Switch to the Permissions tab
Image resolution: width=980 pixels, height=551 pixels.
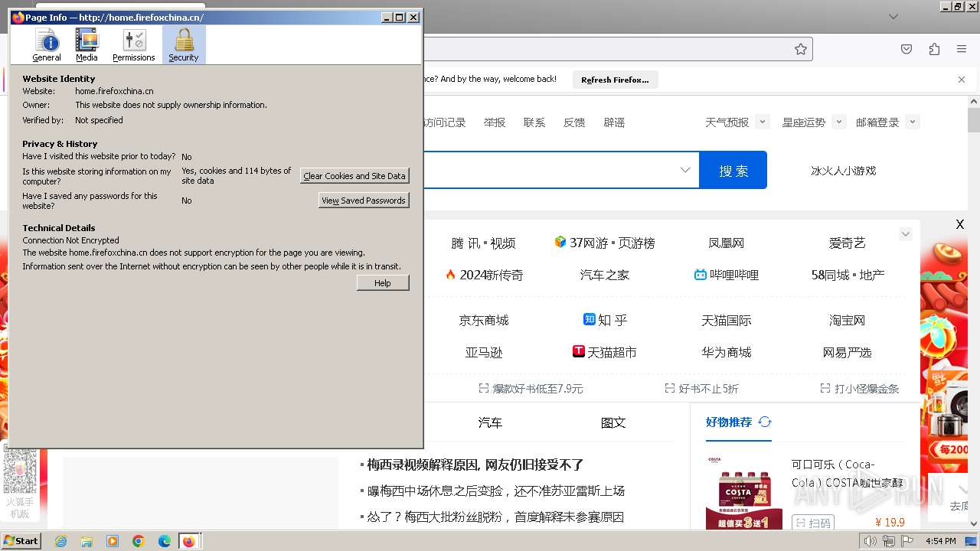click(x=134, y=45)
